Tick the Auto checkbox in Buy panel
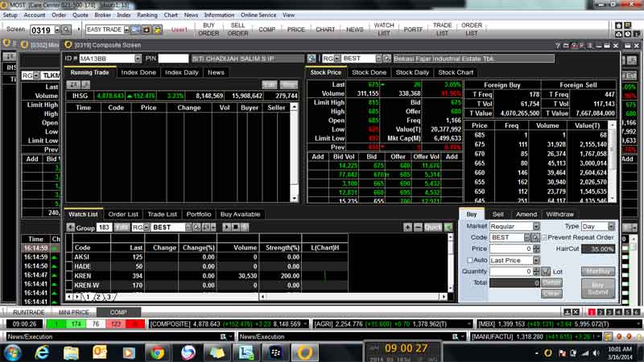 coord(469,261)
